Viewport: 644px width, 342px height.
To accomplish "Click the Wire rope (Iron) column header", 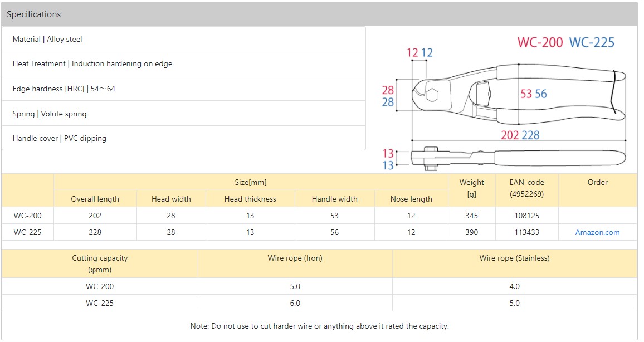I will 295,258.
